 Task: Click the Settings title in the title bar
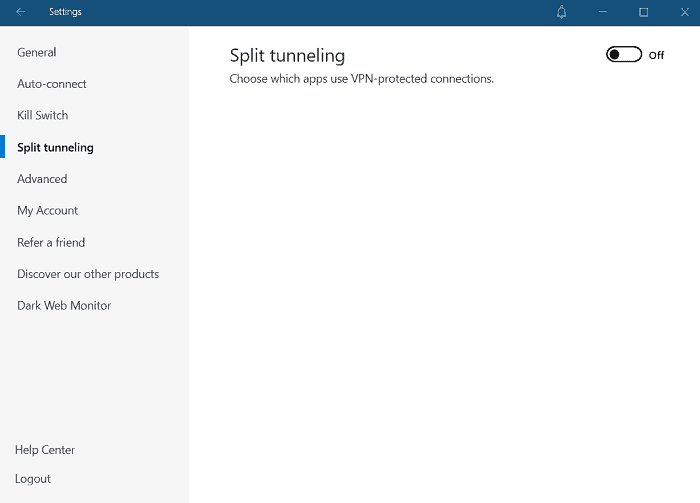click(x=65, y=12)
